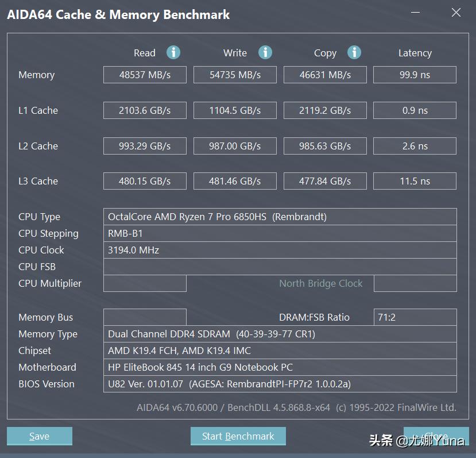Click the info icon next to Read
The height and width of the screenshot is (458, 476).
[x=173, y=52]
